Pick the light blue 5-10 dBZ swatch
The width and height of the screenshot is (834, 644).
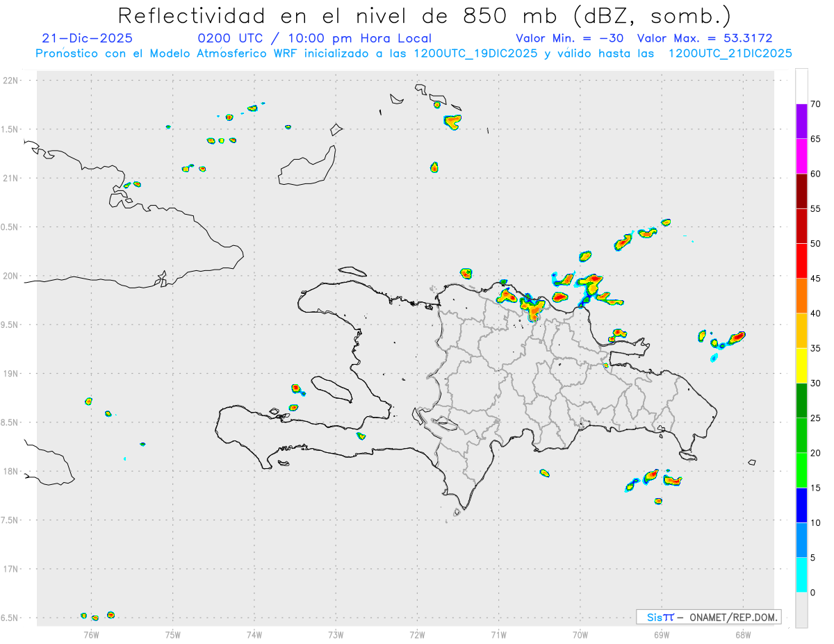click(801, 540)
